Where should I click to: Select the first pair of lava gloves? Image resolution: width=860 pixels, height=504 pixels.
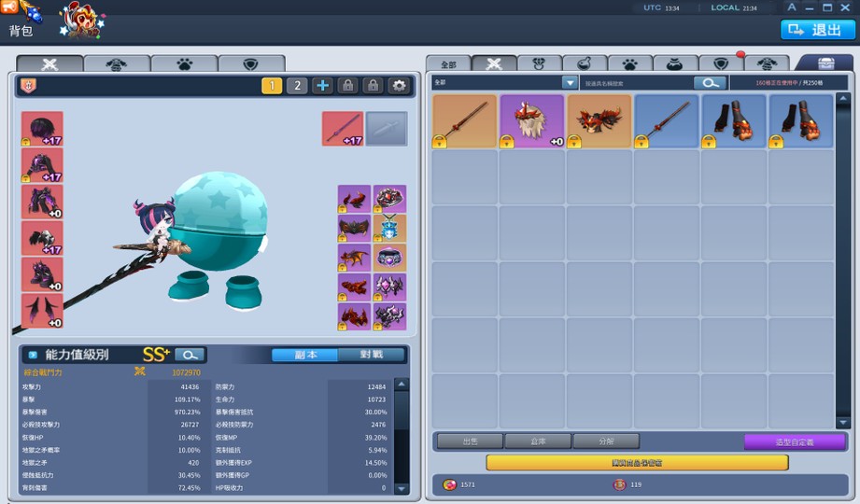coord(734,121)
